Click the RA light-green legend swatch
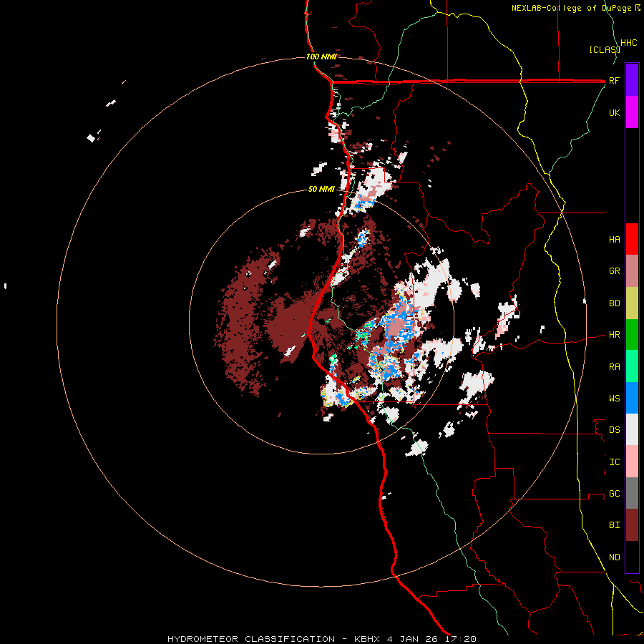 point(632,366)
